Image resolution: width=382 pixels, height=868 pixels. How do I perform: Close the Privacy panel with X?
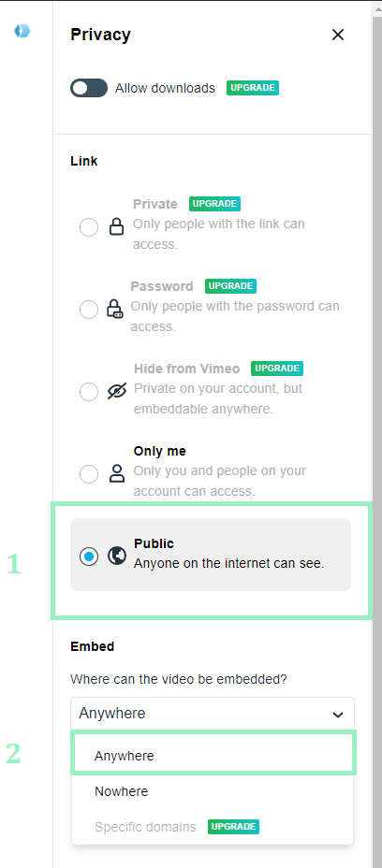pos(338,35)
